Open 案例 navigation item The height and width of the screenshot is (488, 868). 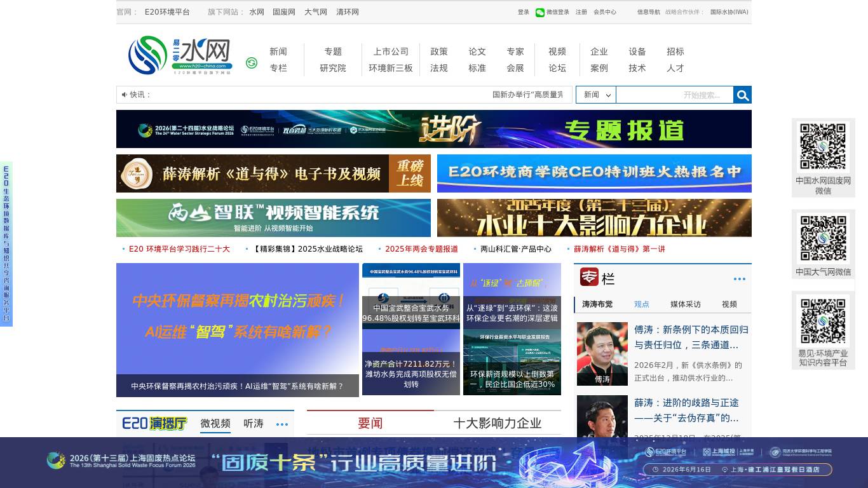(599, 68)
